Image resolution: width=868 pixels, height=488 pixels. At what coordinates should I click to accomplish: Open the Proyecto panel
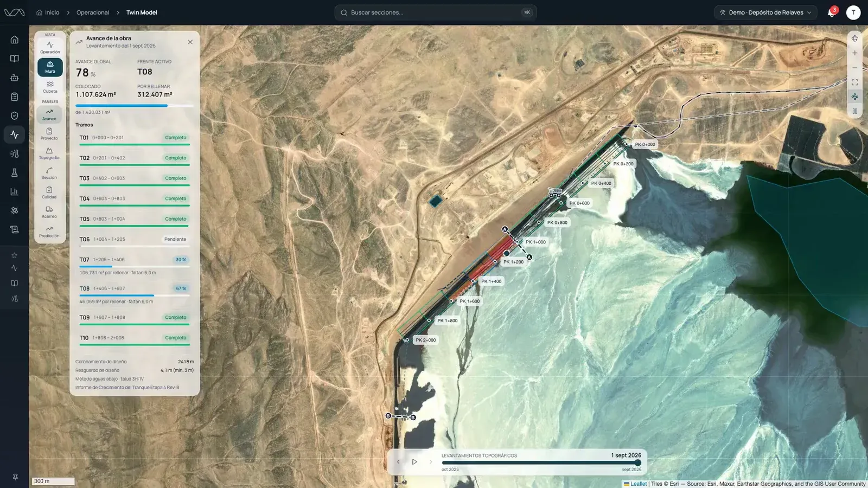[49, 134]
